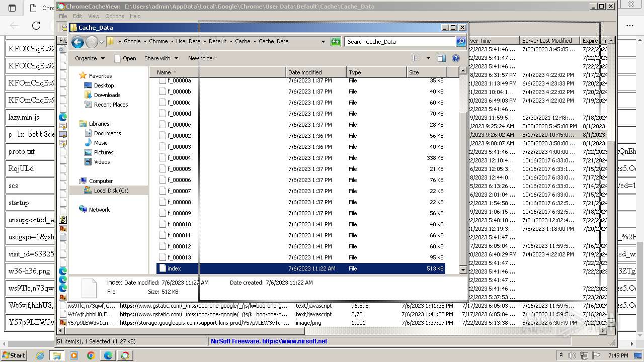Click the Default breadcrumb segment
The image size is (644, 362).
click(218, 42)
